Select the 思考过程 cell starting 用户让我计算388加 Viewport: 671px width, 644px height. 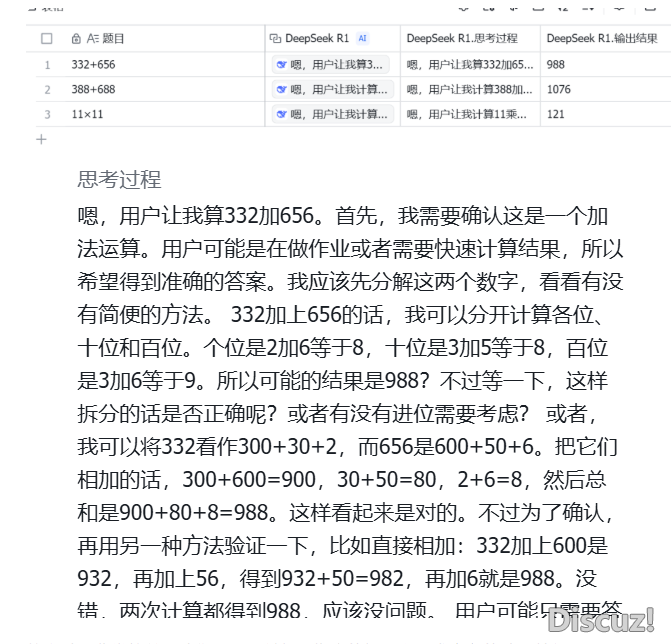[470, 89]
